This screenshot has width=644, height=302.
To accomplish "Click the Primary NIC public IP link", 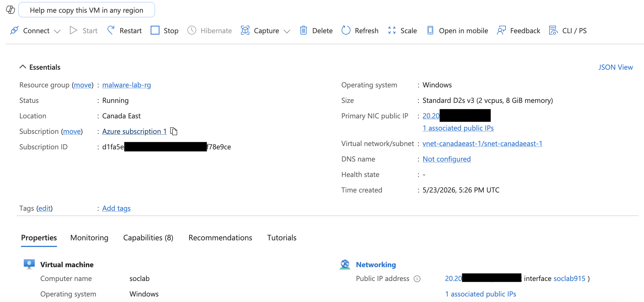I will click(431, 116).
